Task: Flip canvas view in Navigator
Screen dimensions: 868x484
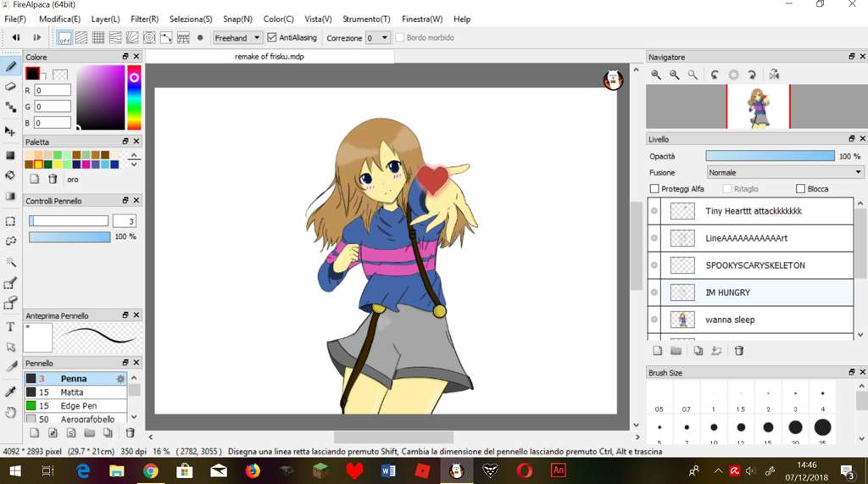Action: click(x=774, y=75)
